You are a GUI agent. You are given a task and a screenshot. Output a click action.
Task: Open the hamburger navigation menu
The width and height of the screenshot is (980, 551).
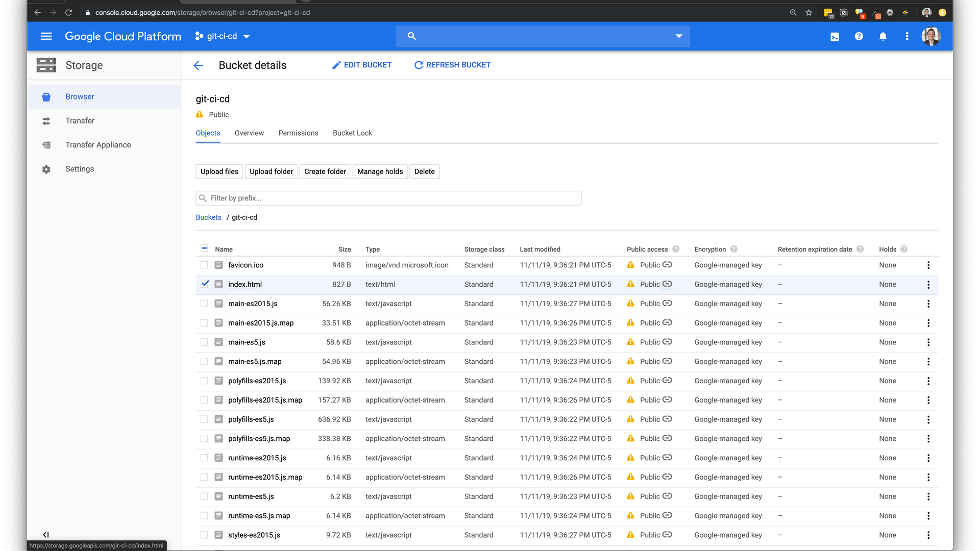point(46,36)
